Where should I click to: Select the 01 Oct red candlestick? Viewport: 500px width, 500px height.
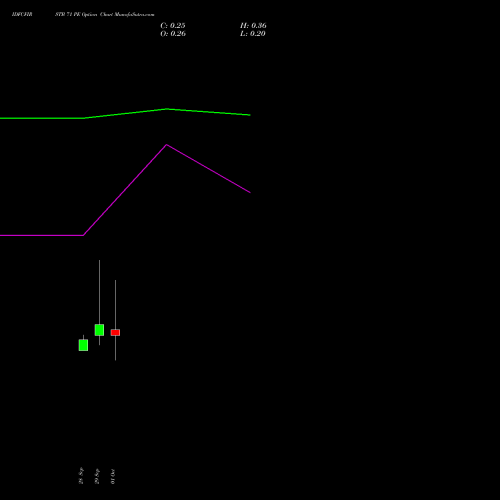pos(115,332)
